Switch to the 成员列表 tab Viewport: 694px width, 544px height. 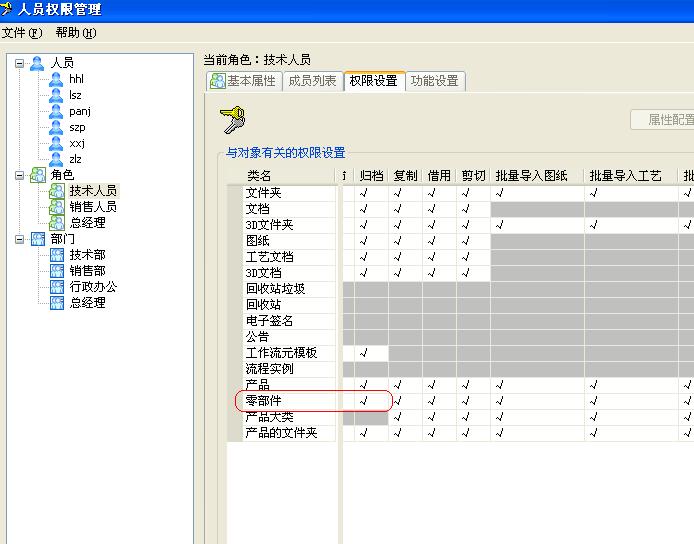pyautogui.click(x=312, y=81)
